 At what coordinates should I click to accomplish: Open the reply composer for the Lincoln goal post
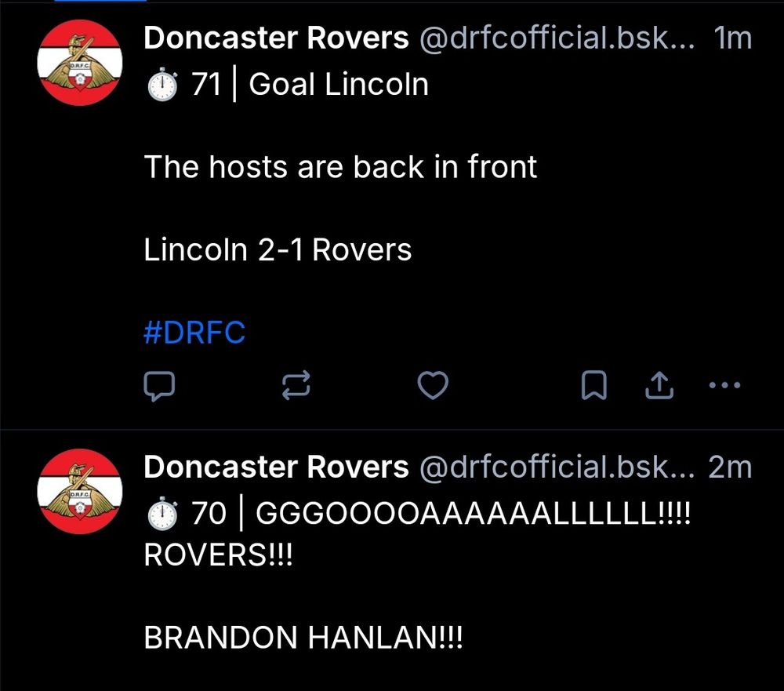161,385
